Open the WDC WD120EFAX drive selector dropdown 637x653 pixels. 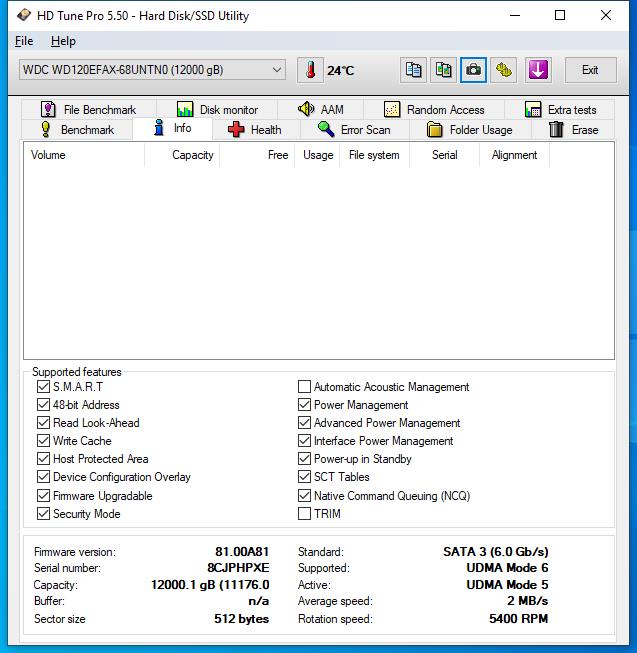pos(152,70)
